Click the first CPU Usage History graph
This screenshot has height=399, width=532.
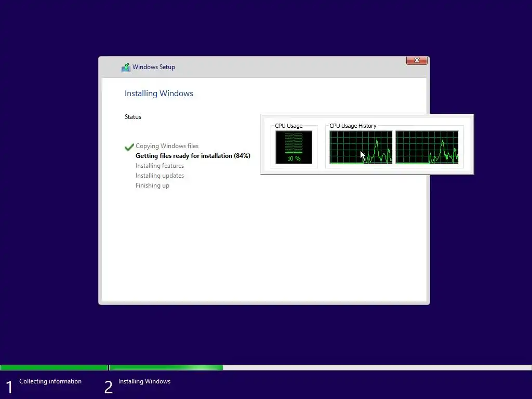pos(361,147)
